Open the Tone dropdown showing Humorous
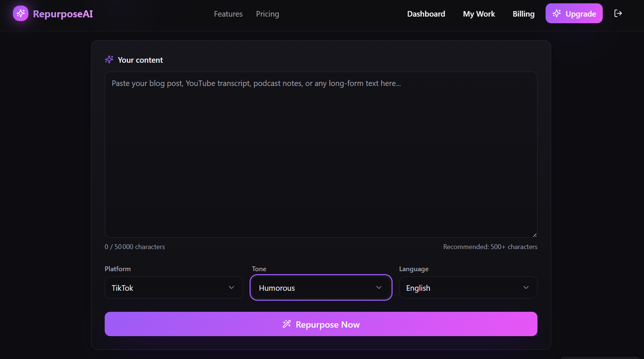 pos(321,287)
